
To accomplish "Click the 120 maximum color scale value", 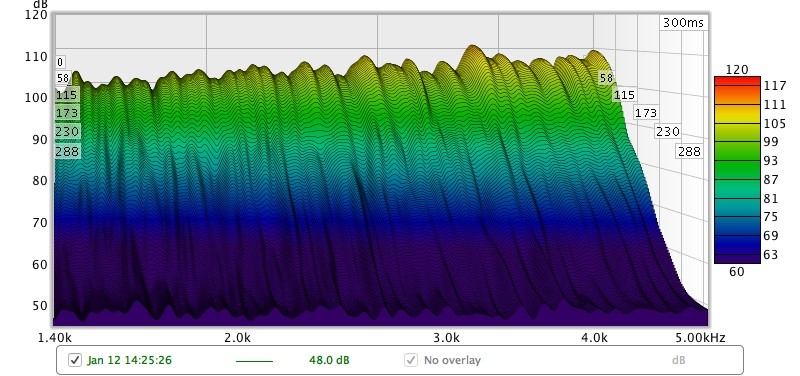I will pos(737,69).
